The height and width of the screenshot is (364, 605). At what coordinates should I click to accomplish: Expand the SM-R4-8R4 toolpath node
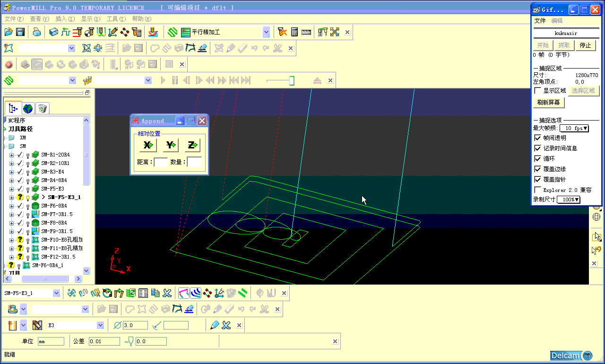coord(11,180)
